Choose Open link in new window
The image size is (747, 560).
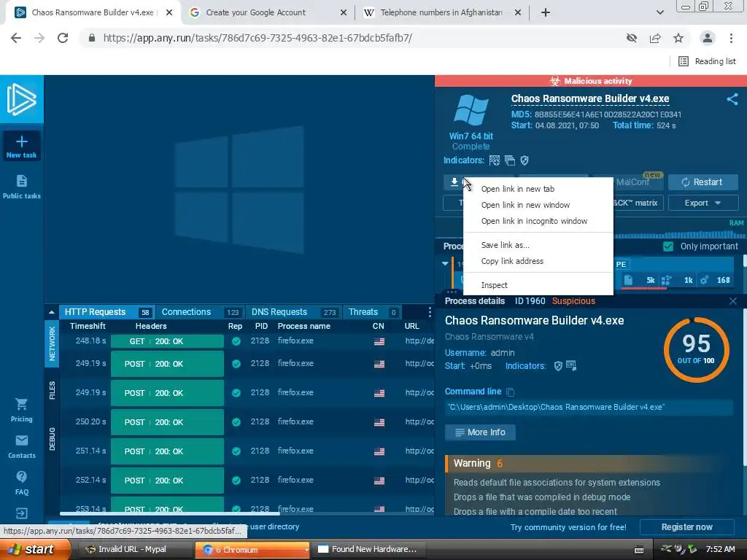pyautogui.click(x=525, y=205)
